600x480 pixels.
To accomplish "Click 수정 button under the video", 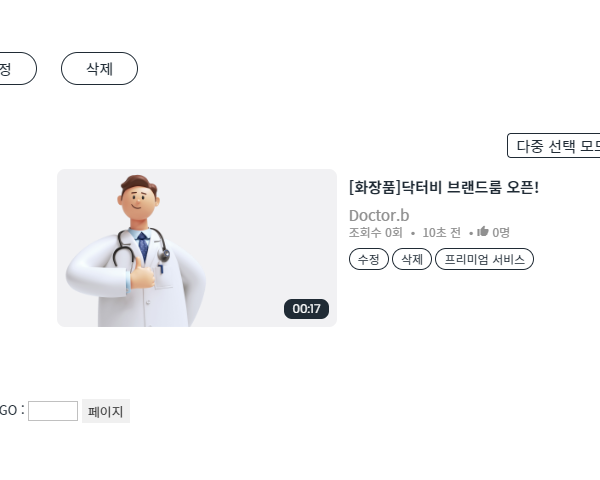I will (x=368, y=259).
